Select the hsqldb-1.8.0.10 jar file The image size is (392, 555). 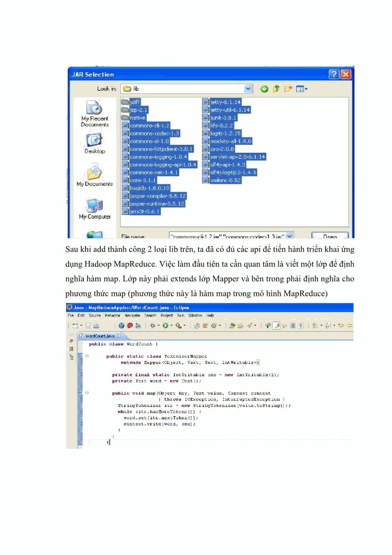[x=150, y=188]
